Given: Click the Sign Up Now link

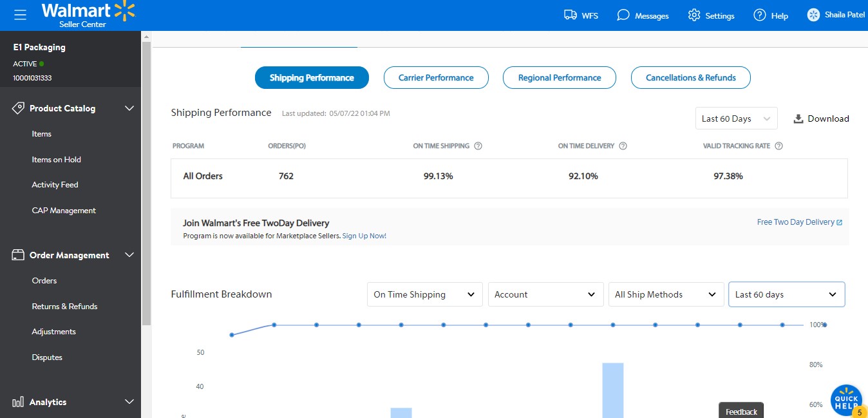Looking at the screenshot, I should pos(364,236).
